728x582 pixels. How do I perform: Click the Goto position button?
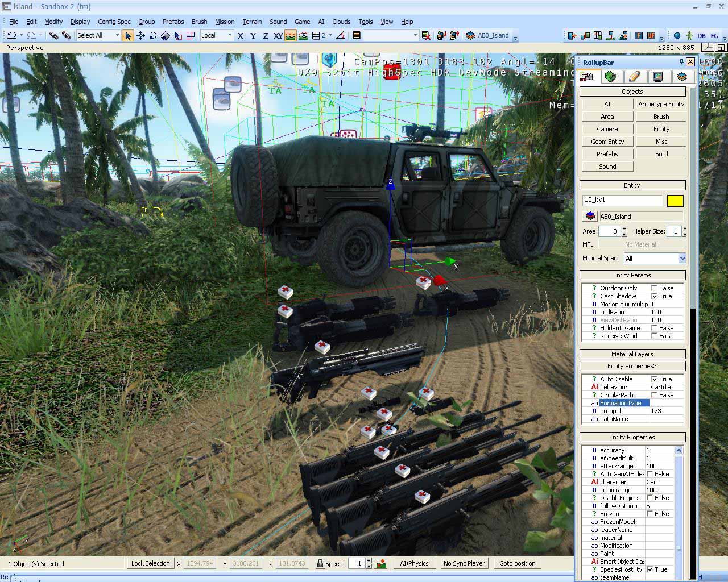pos(517,563)
